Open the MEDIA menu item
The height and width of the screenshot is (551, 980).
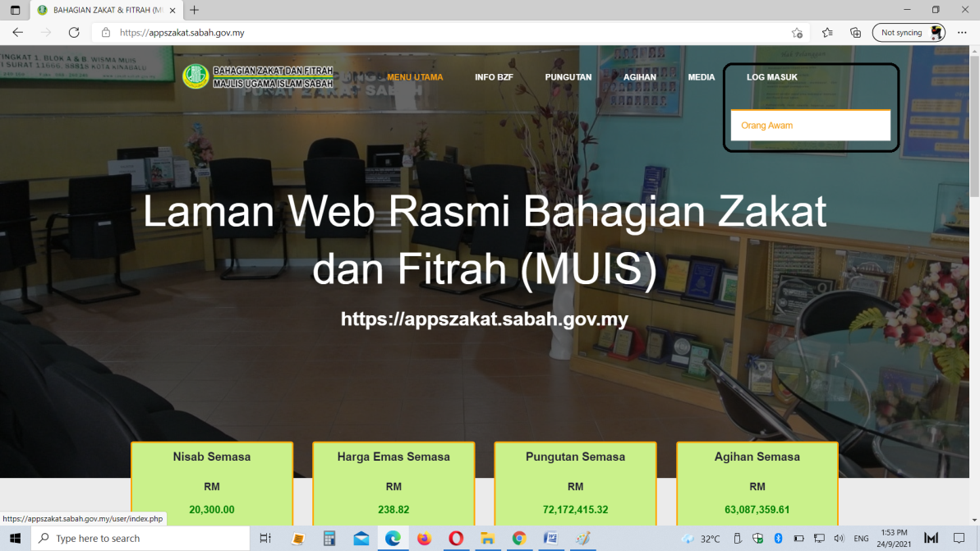coord(701,77)
